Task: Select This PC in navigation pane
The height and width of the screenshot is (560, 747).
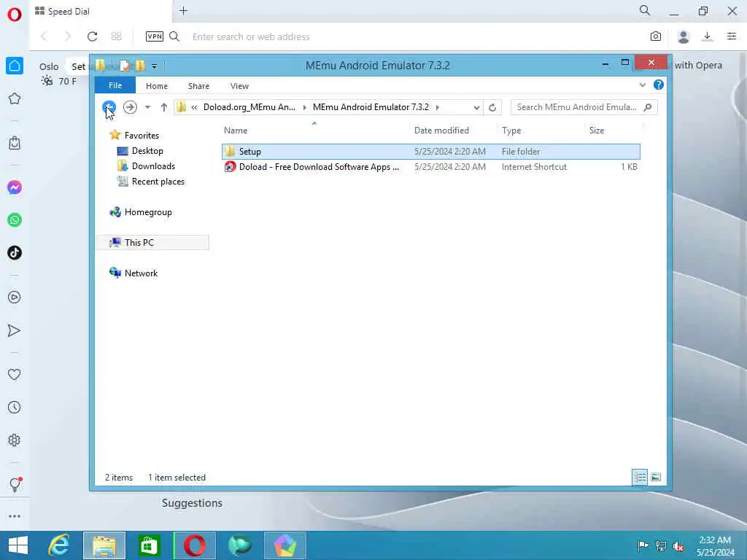Action: coord(152,242)
